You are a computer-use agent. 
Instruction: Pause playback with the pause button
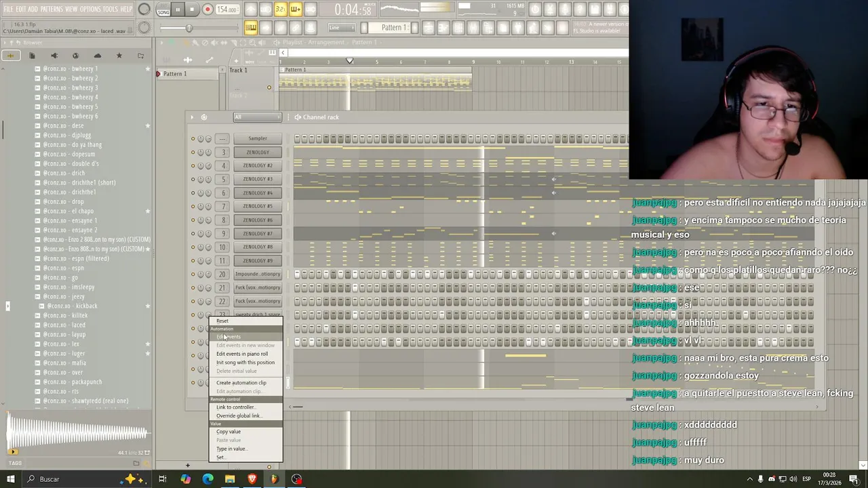click(x=178, y=9)
